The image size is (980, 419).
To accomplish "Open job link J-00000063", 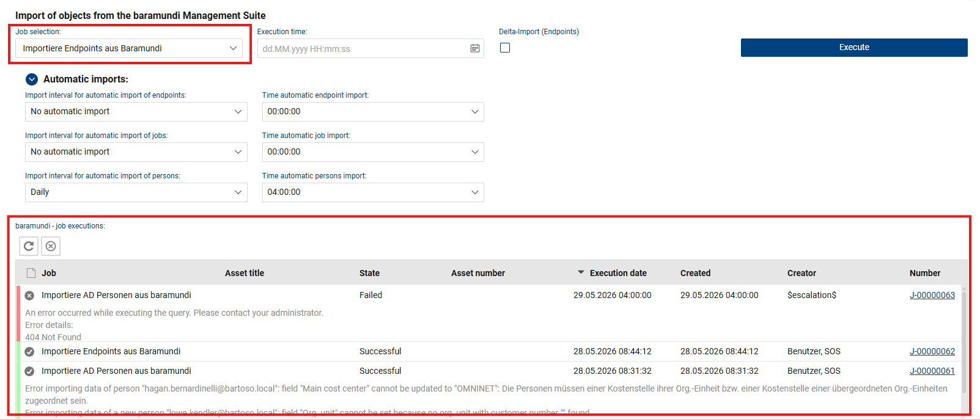I will [x=932, y=295].
